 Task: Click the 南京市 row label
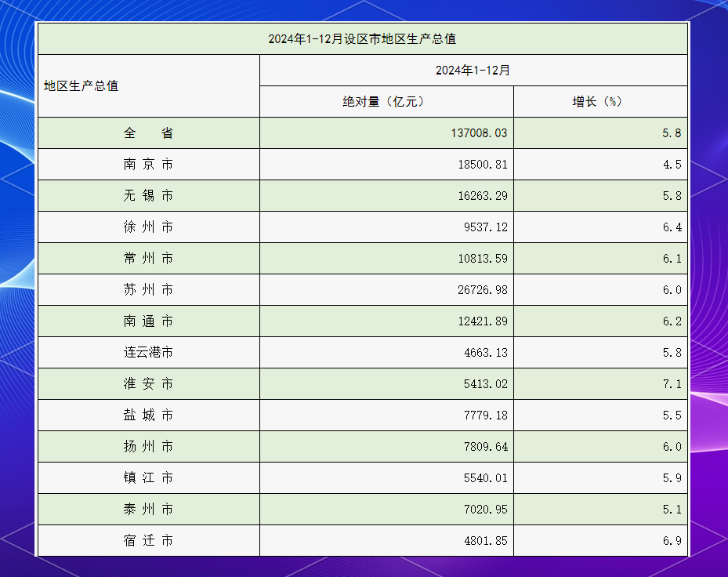click(149, 165)
